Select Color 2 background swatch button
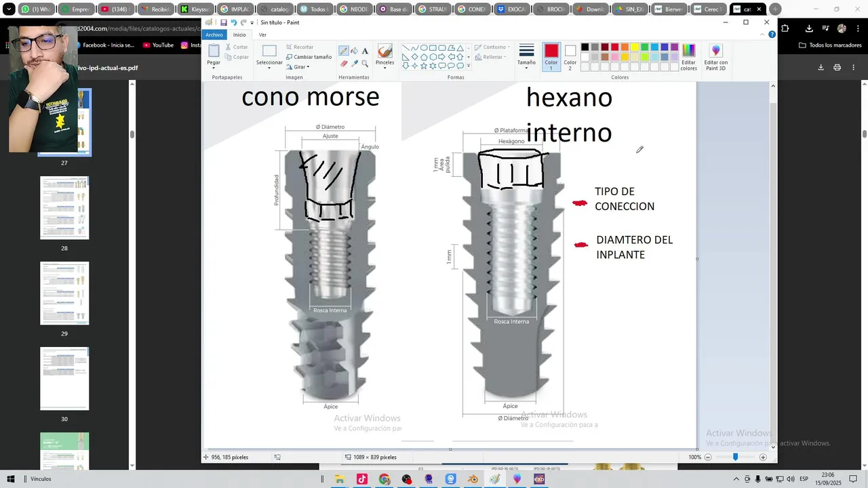 pos(570,57)
